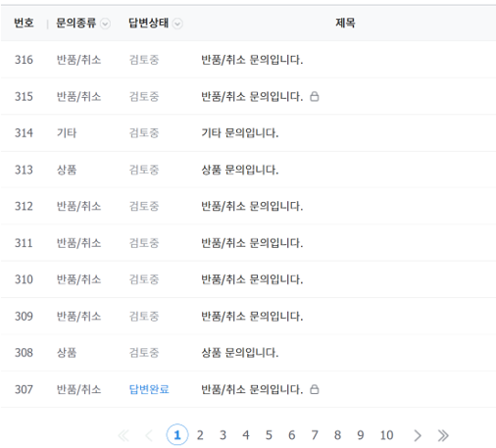
Task: Click inquiry number 310
Action: 24,279
